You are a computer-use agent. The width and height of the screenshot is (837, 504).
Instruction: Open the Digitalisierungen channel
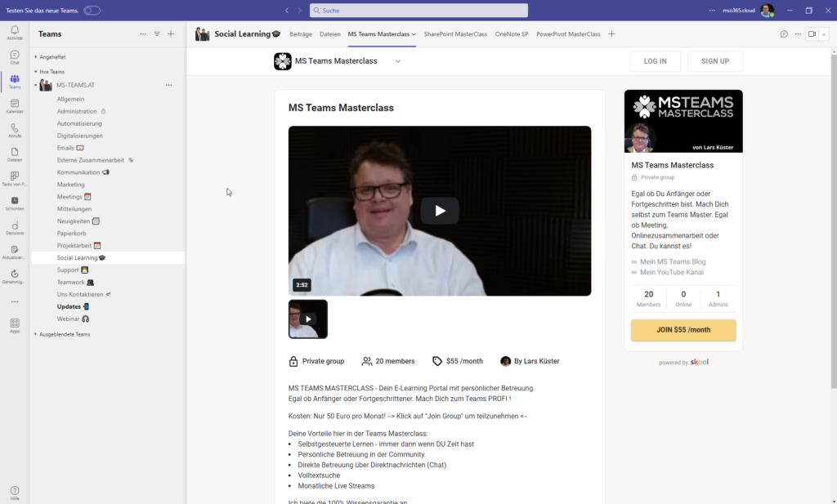79,136
